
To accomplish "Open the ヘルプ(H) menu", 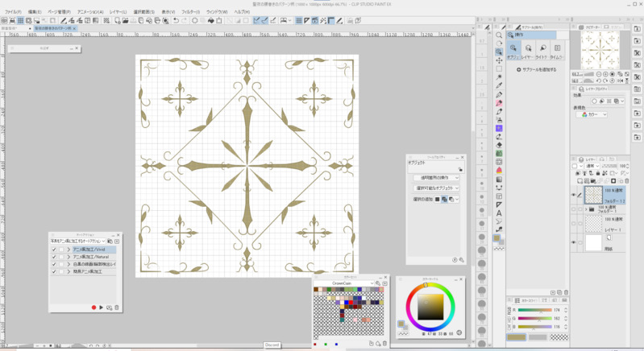I will coord(242,12).
